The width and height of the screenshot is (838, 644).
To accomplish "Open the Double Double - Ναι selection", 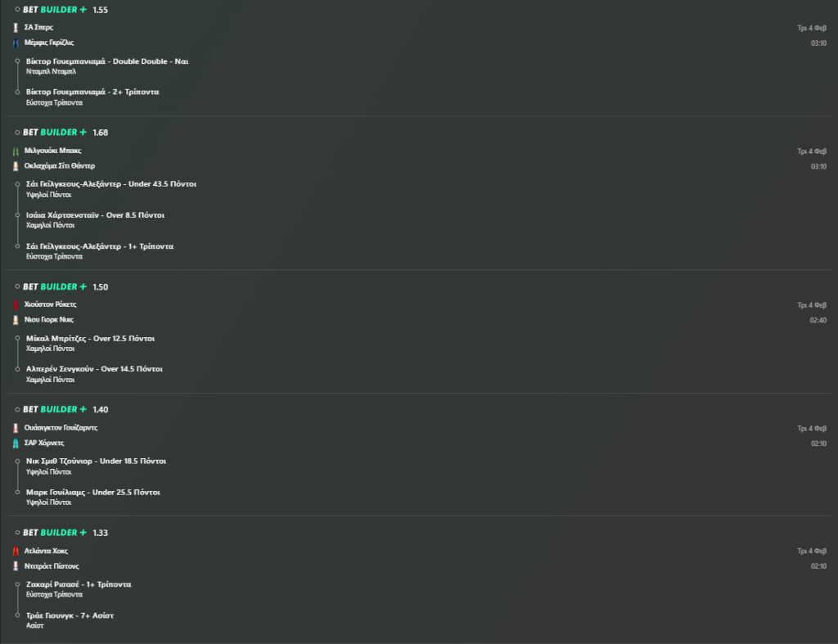I will (107, 61).
